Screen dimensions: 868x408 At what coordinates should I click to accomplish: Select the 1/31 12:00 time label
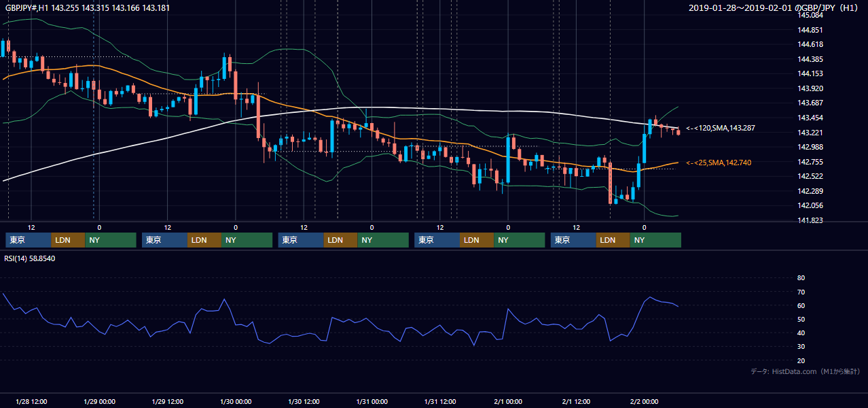[x=440, y=402]
